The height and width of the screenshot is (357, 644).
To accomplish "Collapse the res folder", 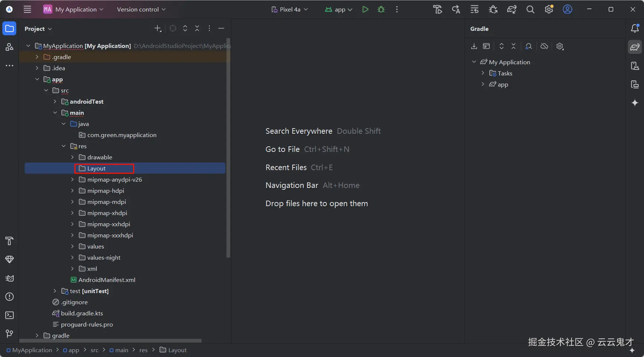I will [x=64, y=146].
